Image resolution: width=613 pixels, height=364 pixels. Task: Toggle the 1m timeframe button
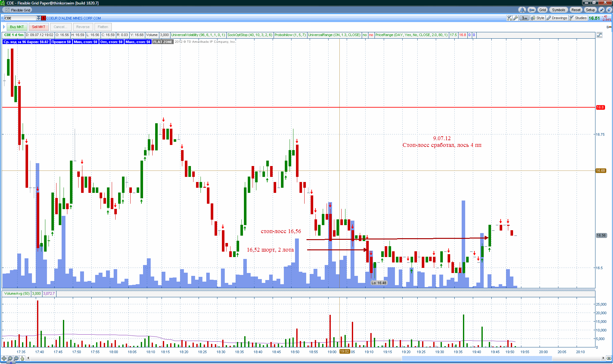(524, 18)
